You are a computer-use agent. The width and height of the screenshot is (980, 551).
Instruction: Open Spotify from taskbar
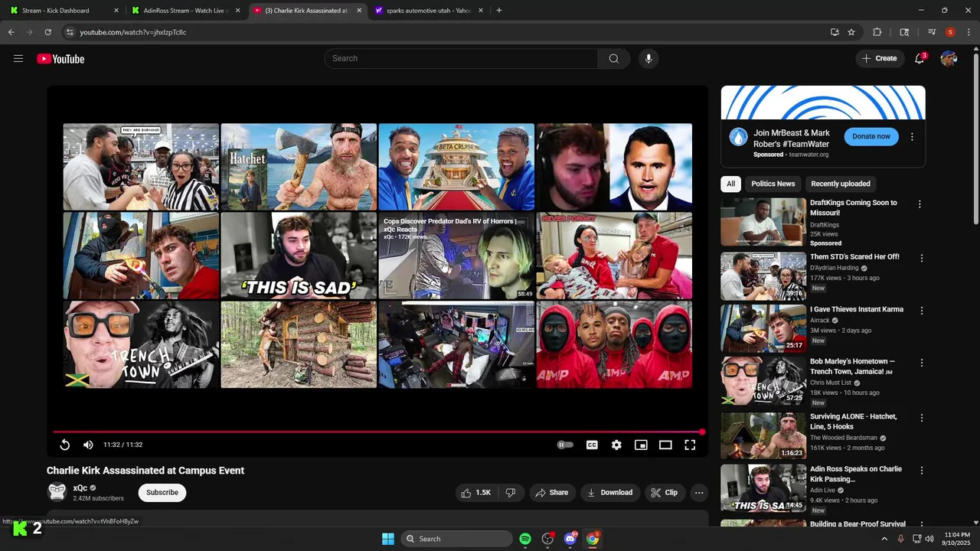click(x=525, y=539)
